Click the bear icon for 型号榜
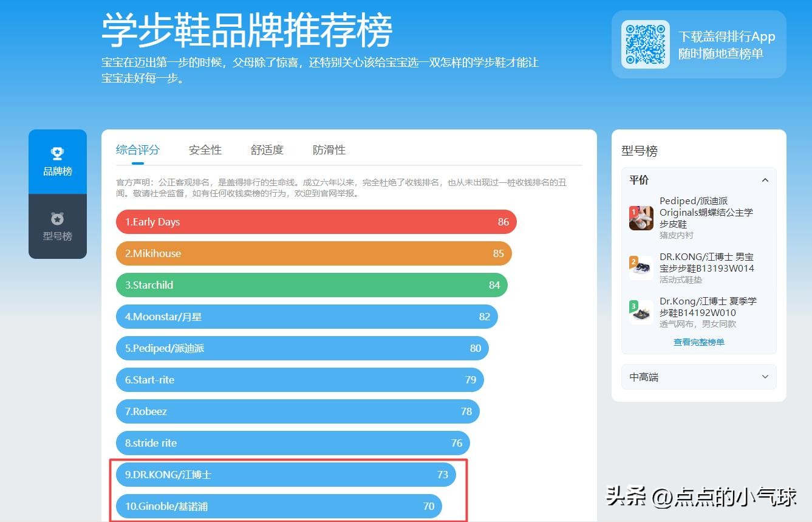Viewport: 812px width, 522px height. tap(57, 219)
